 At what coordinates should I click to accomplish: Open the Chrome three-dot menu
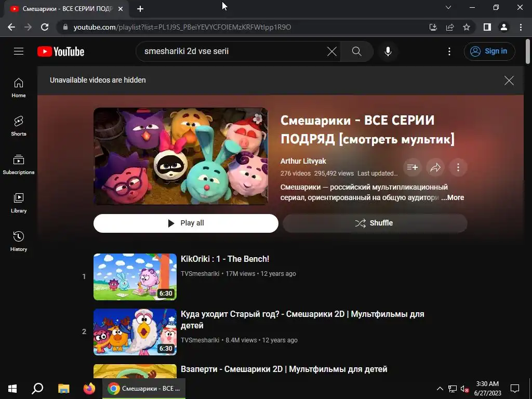tap(521, 27)
